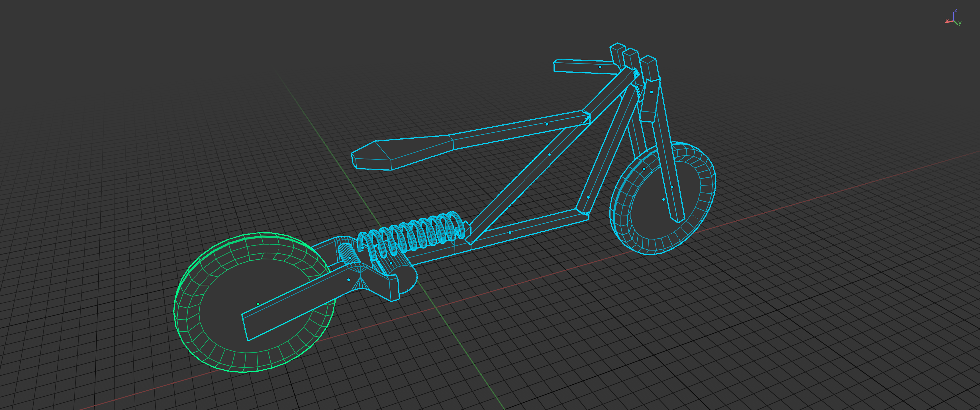The height and width of the screenshot is (410, 980).
Task: Click the origin point of the seat rail
Action: point(547,124)
